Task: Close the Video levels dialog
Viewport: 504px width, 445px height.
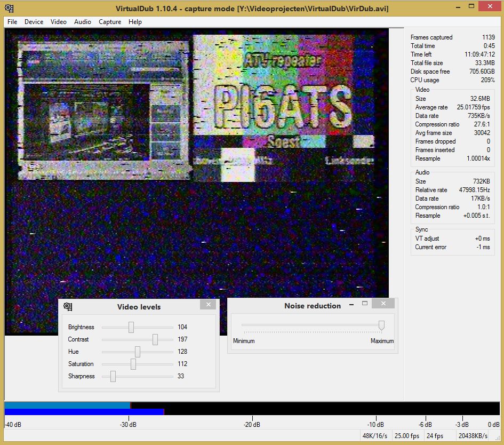Action: point(208,305)
